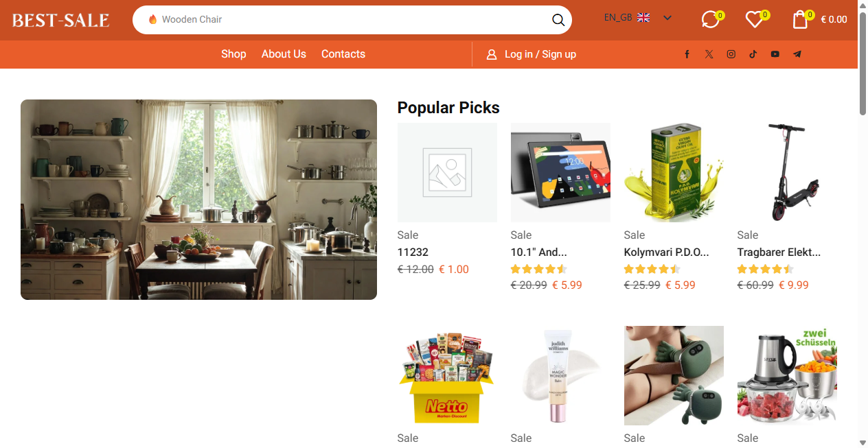Viewport: 868px width, 448px height.
Task: Open the shopping cart showing € 0.00
Action: coord(800,20)
